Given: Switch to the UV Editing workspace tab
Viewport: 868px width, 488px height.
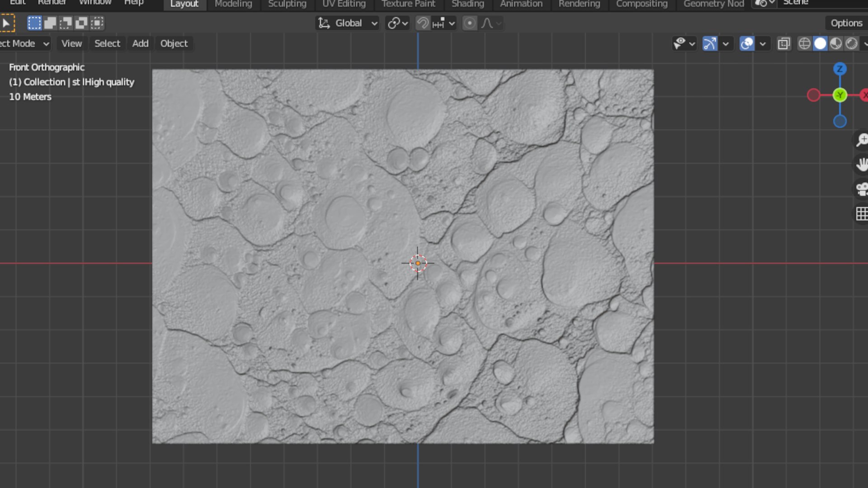Looking at the screenshot, I should click(x=344, y=4).
